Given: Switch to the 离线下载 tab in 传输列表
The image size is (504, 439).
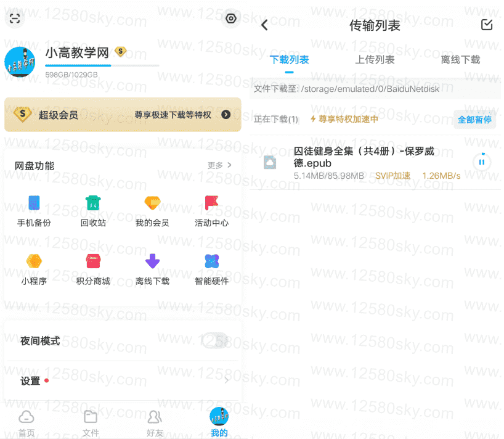Looking at the screenshot, I should pos(460,60).
